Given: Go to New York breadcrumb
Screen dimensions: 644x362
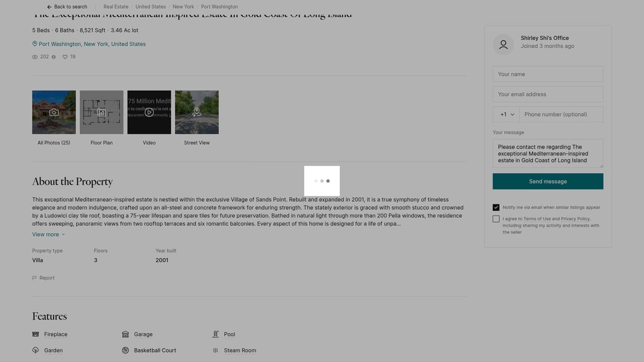Looking at the screenshot, I should pyautogui.click(x=184, y=7).
